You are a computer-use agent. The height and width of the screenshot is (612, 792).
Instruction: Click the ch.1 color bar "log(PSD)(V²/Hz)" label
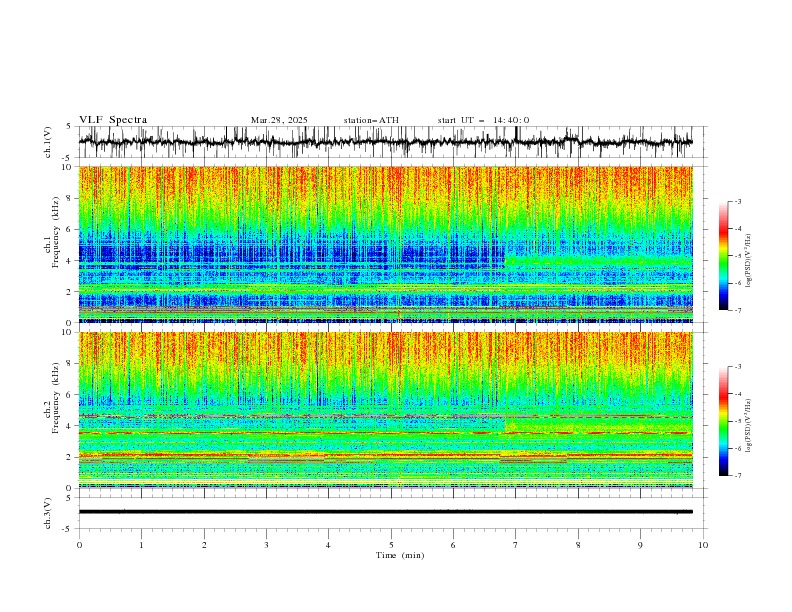748,261
